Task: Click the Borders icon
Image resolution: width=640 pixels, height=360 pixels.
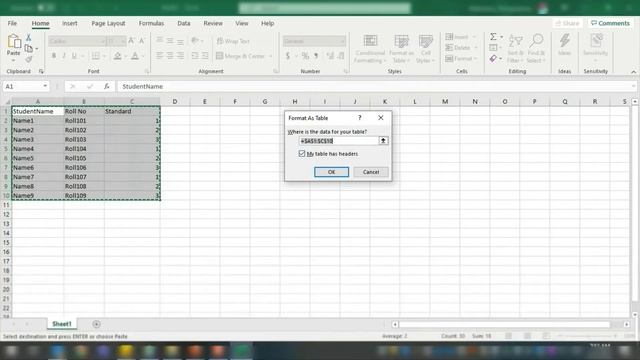Action: [x=96, y=56]
